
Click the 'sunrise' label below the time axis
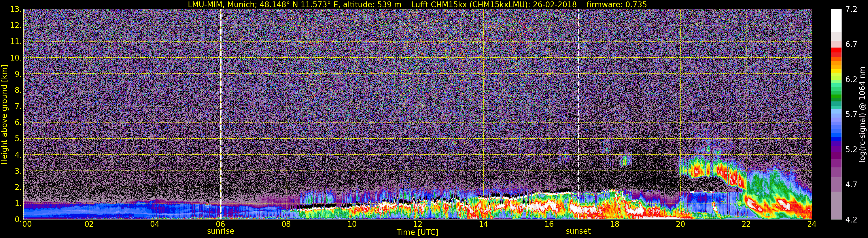(220, 231)
